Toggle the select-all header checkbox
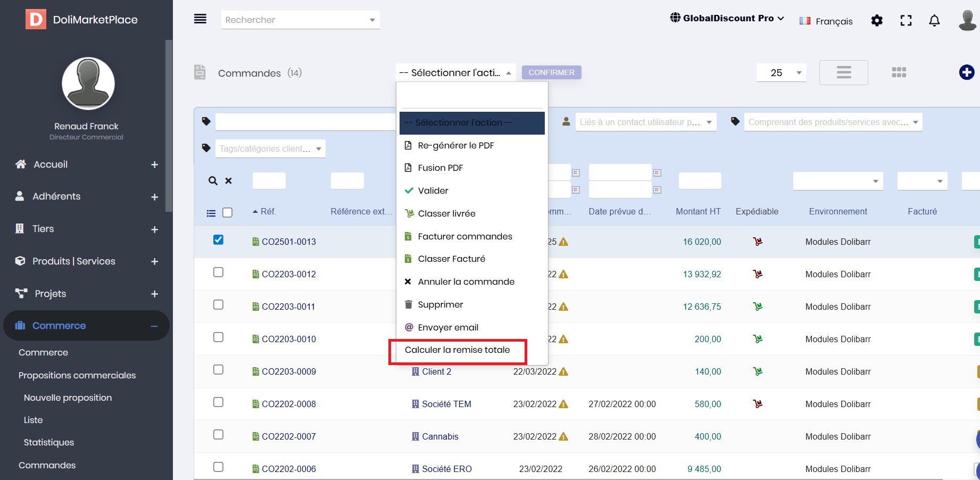This screenshot has height=480, width=980. click(227, 213)
